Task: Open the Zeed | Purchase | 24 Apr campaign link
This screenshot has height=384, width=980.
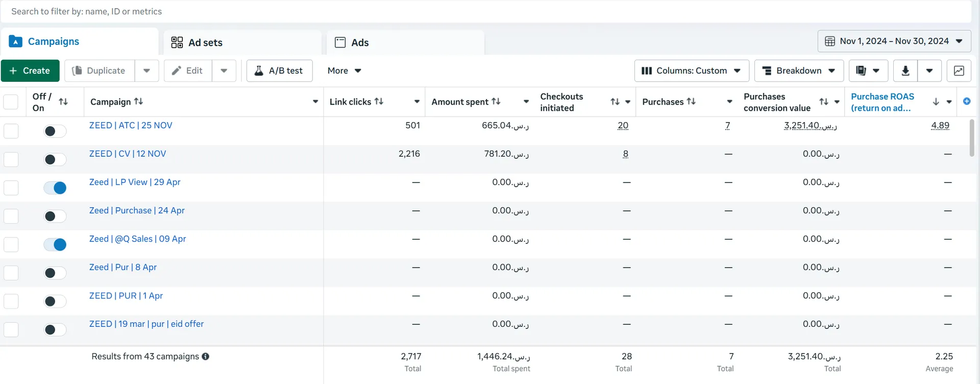Action: coord(137,210)
